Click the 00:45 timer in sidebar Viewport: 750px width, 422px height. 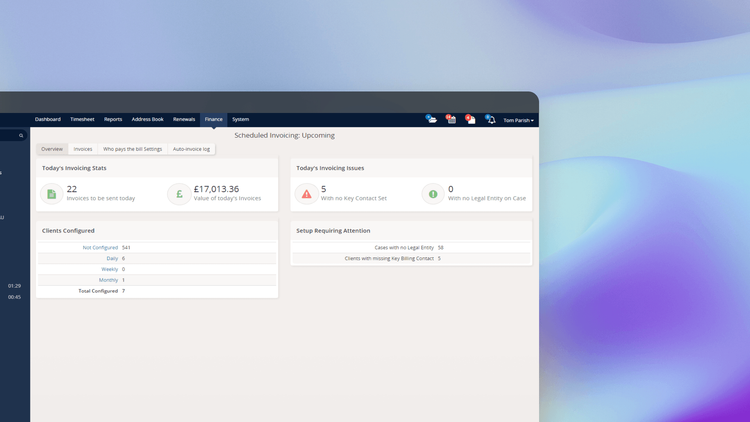tap(14, 297)
